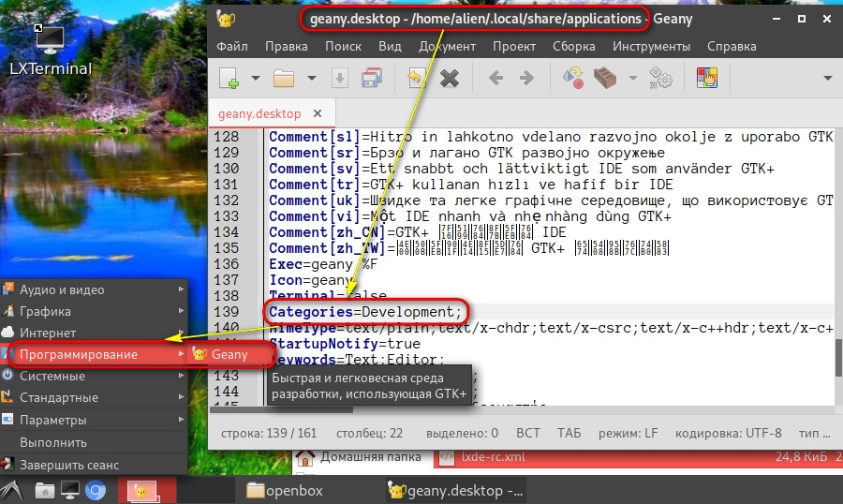Click line number 128 in margin

coord(227,137)
